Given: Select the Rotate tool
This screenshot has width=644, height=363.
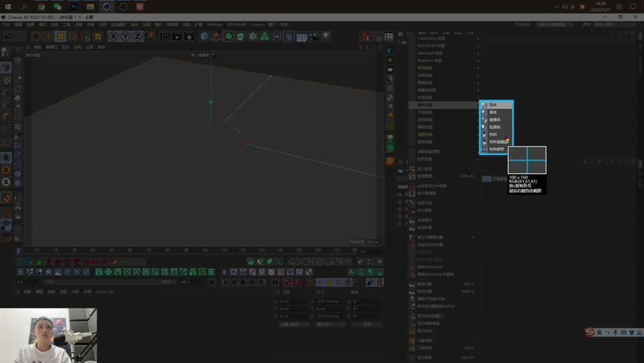Looking at the screenshot, I should (73, 36).
